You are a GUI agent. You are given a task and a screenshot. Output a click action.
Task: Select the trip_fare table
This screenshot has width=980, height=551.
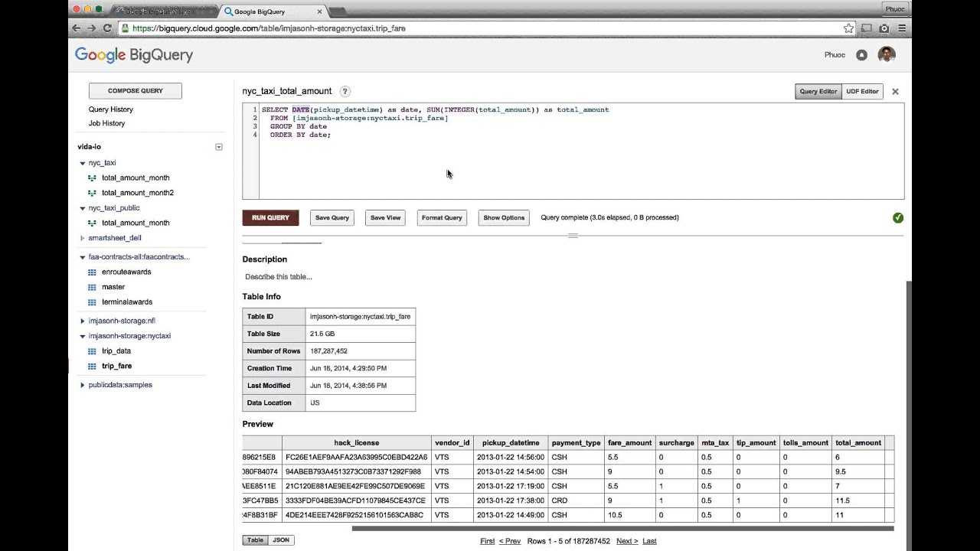[116, 366]
